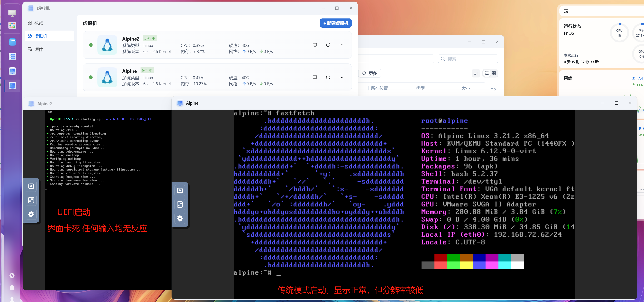Click the 运行中 status badge of Alpine2
This screenshot has width=644, height=302.
pos(150,38)
